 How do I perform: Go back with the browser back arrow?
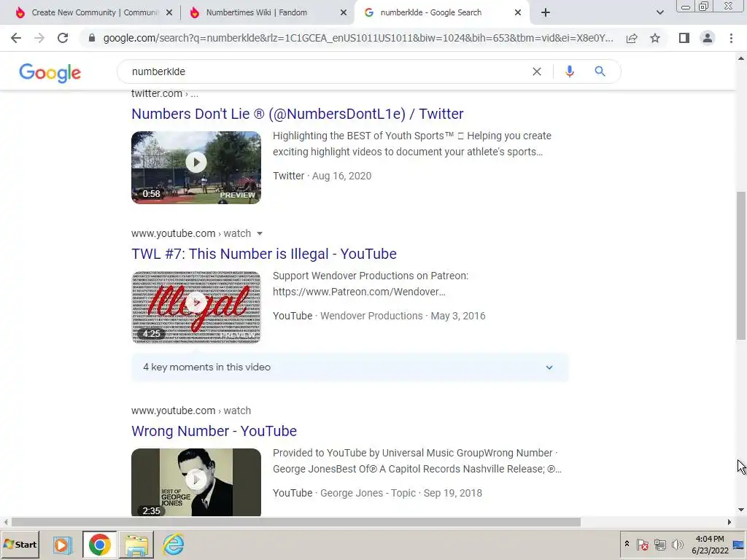pos(16,38)
